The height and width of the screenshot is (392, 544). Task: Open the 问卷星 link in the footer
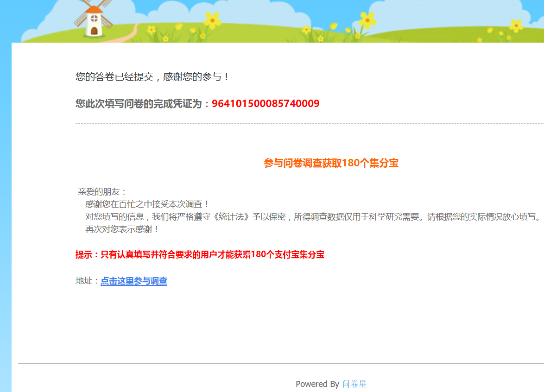coord(354,384)
